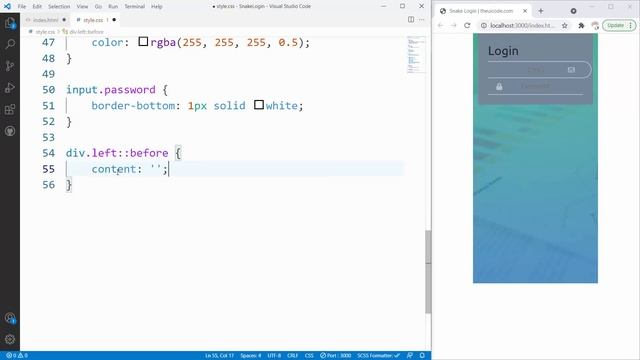Change encoding via UTF-8 status item
The image size is (640, 360).
tap(274, 356)
